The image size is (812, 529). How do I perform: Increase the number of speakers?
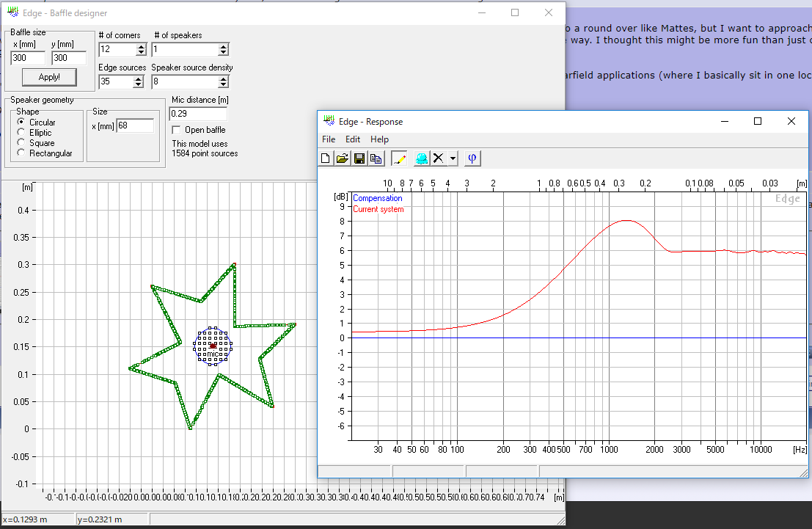coord(223,47)
